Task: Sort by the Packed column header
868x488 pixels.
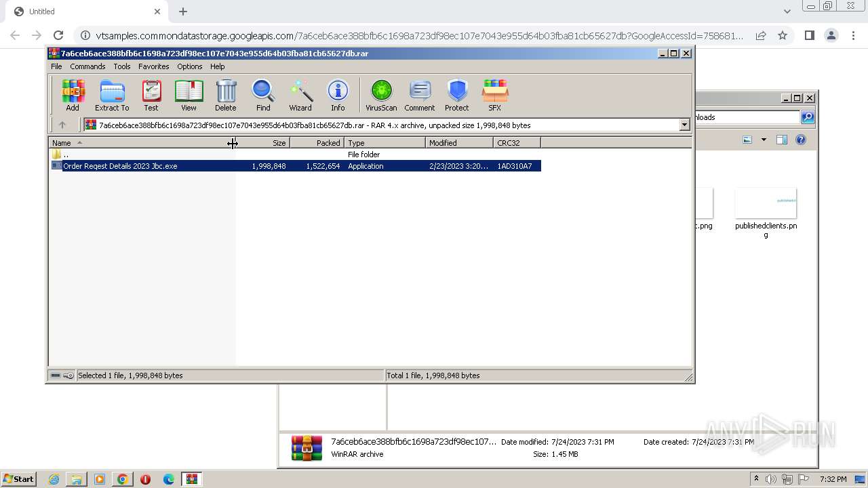Action: (x=317, y=143)
